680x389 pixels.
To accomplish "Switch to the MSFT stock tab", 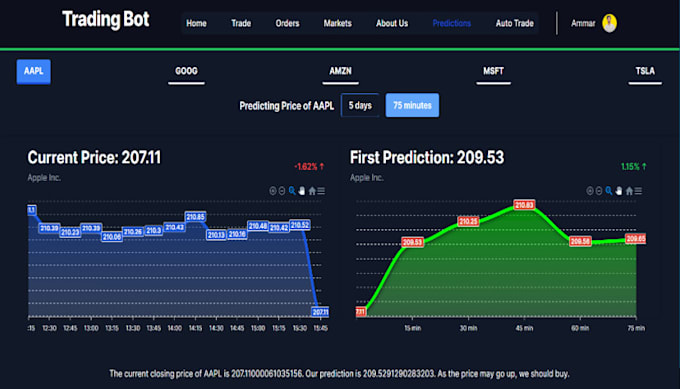I will coord(493,71).
